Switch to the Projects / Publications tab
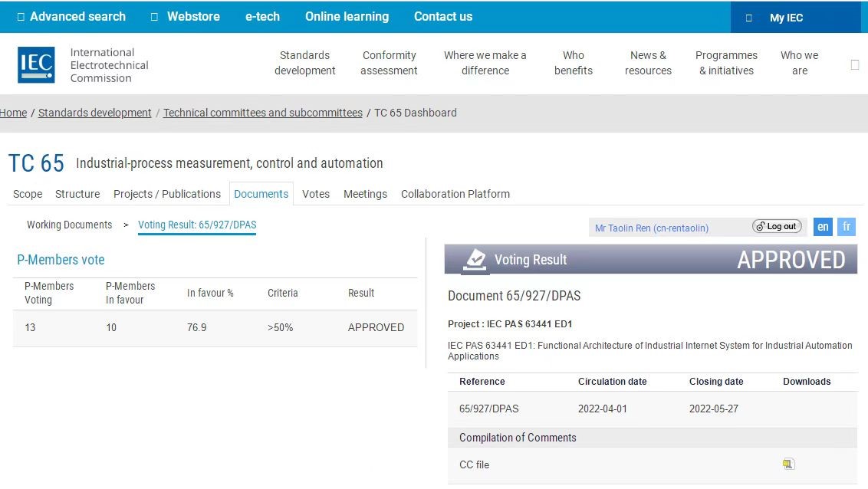This screenshot has width=868, height=489. [167, 194]
